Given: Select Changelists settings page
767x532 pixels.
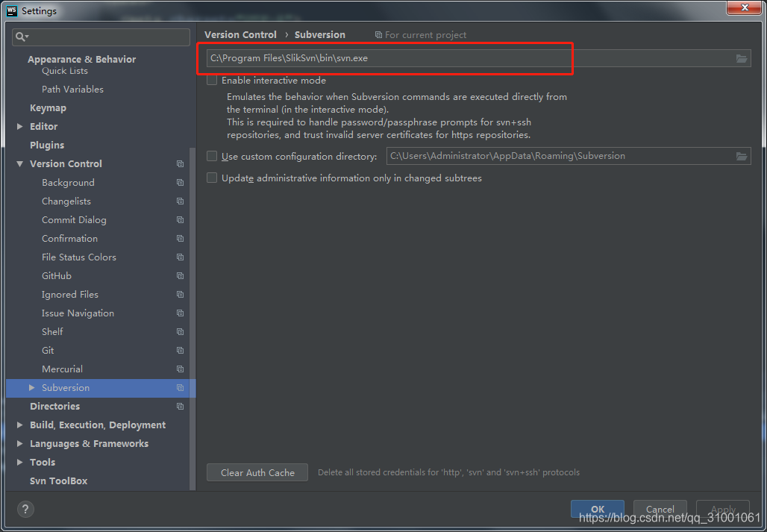Looking at the screenshot, I should tap(66, 201).
